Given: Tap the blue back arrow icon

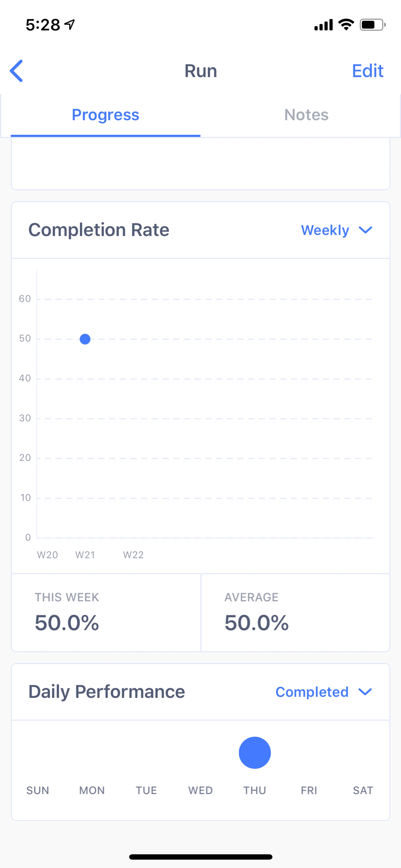Looking at the screenshot, I should click(16, 71).
